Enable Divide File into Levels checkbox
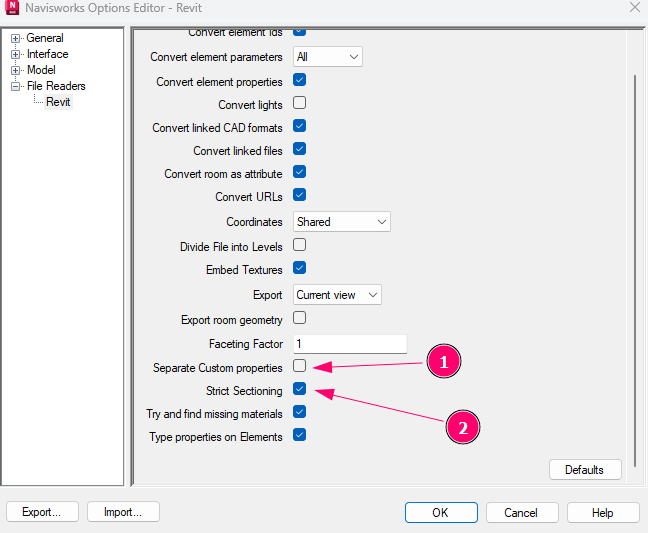This screenshot has height=533, width=648. pos(299,245)
